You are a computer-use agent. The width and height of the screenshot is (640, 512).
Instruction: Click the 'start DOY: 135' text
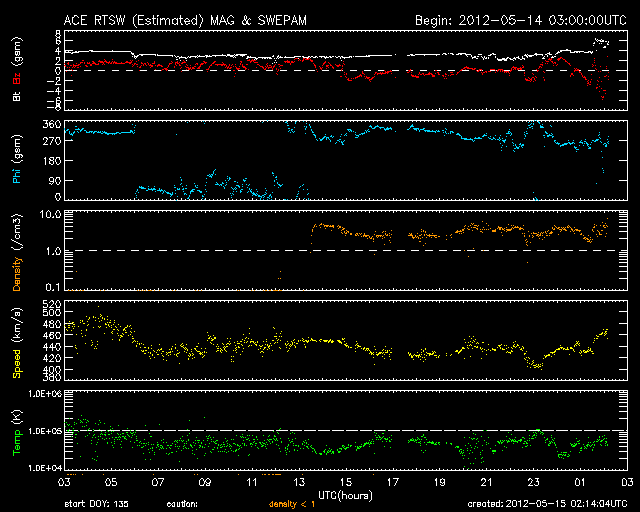[x=97, y=504]
